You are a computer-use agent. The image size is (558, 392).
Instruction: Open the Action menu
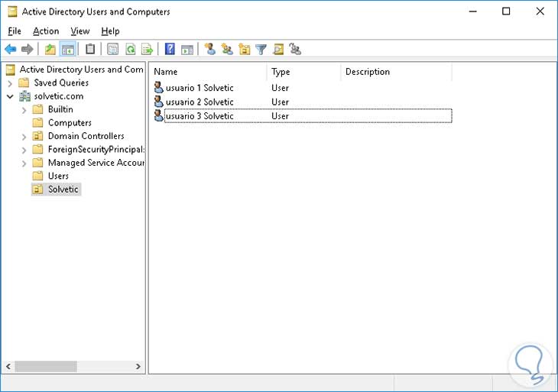46,31
